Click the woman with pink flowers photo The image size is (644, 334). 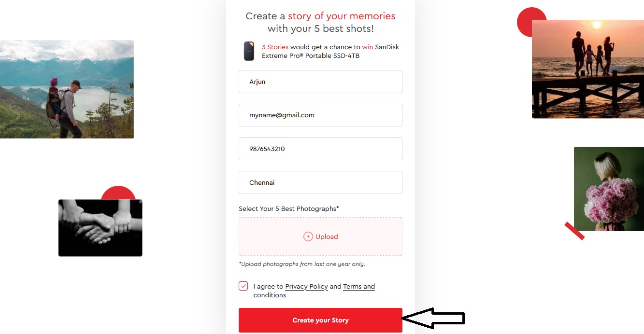(609, 189)
